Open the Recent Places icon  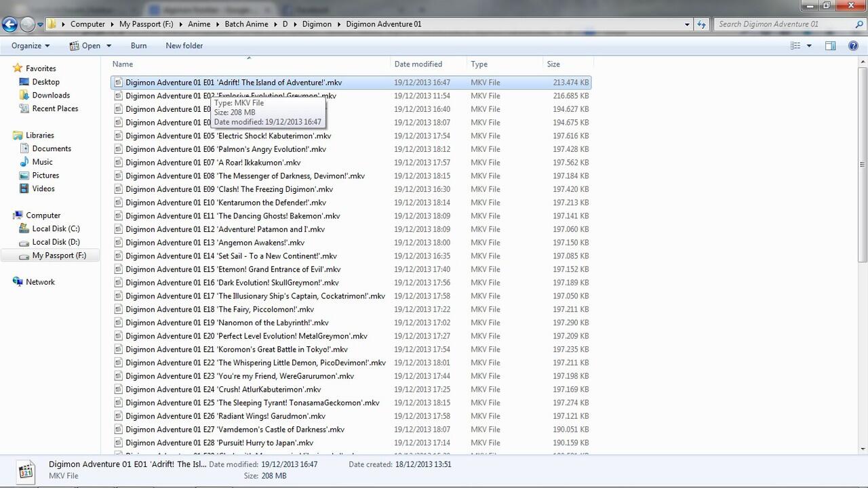coord(24,108)
